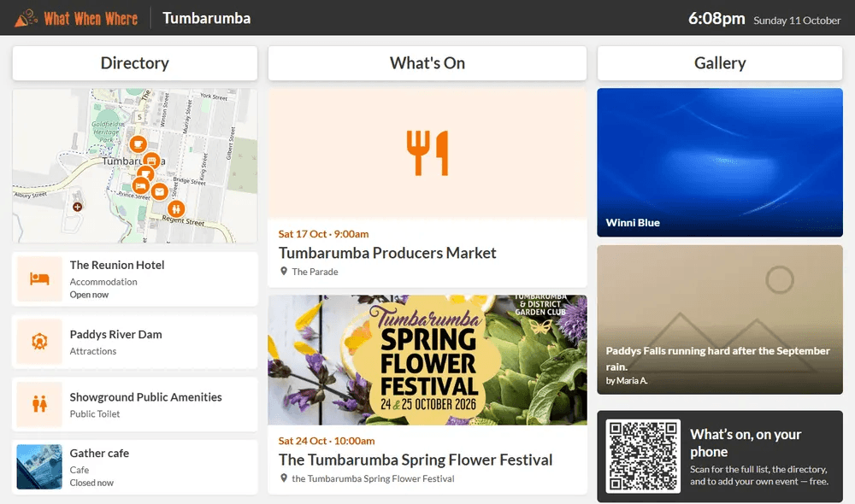This screenshot has height=504, width=855.
Task: Click the Gather cafe thumbnail photo
Action: point(39,467)
